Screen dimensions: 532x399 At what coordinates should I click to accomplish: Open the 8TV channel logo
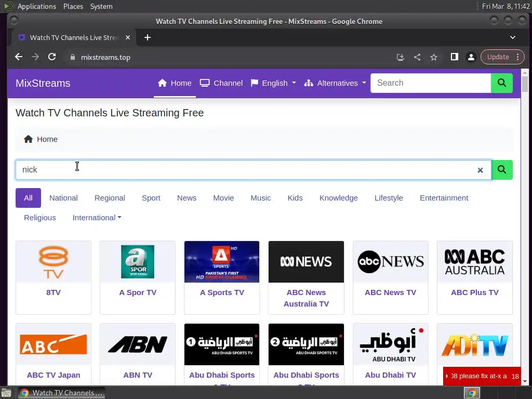point(54,262)
